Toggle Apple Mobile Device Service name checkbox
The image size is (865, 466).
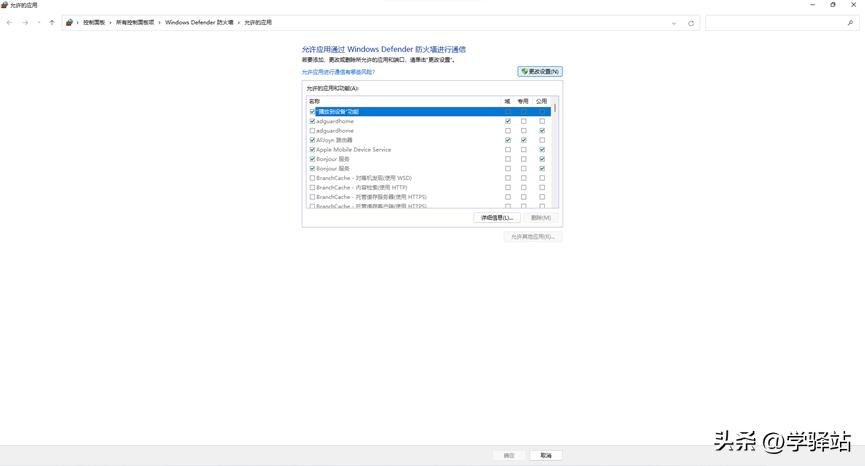[312, 149]
